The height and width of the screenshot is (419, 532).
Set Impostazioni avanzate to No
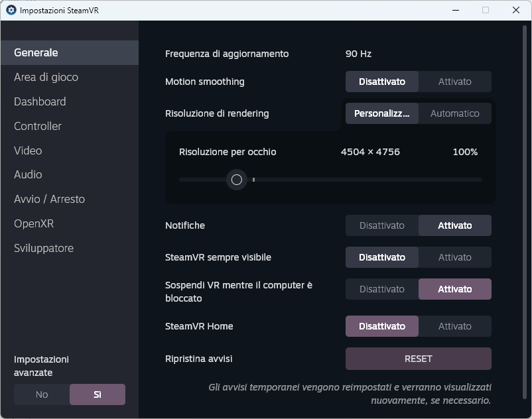point(42,394)
